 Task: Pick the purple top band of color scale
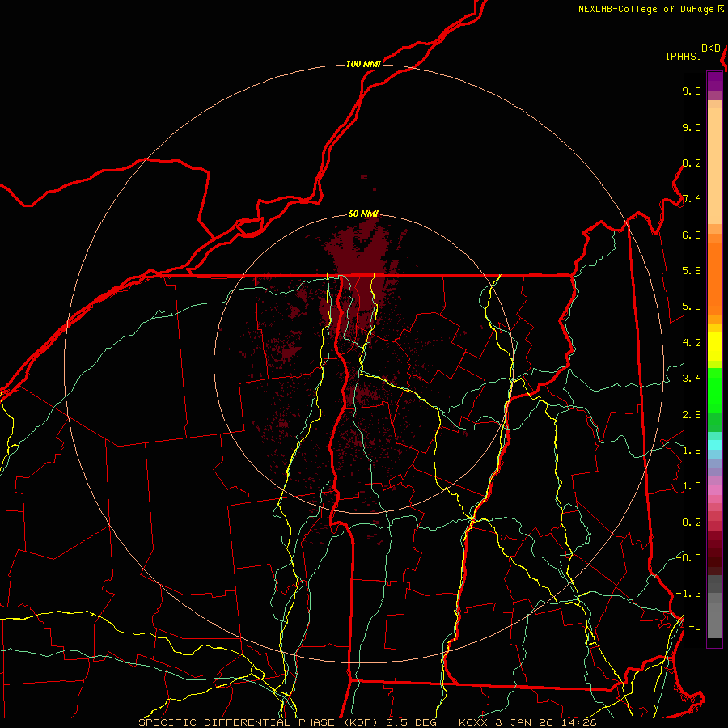pos(714,81)
